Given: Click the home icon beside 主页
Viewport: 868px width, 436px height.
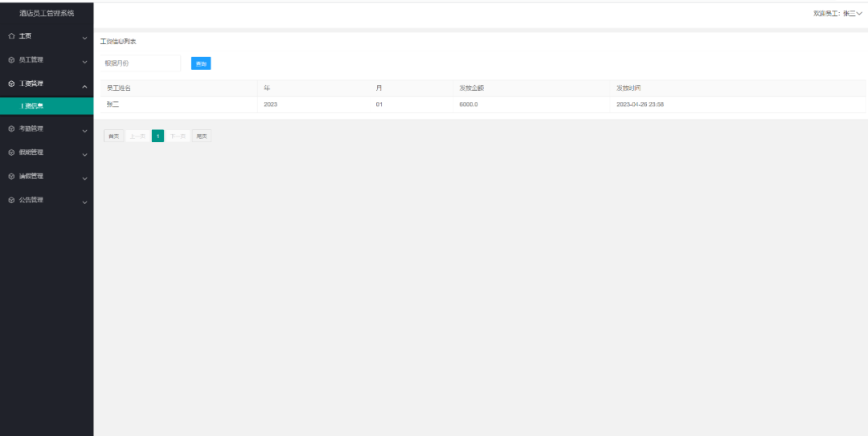Looking at the screenshot, I should 11,36.
